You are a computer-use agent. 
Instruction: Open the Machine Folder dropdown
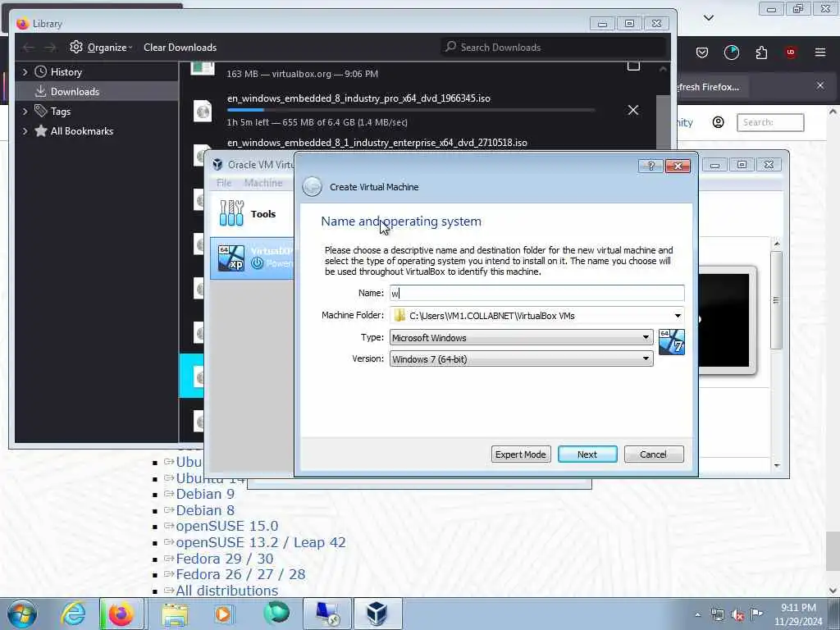pyautogui.click(x=678, y=316)
